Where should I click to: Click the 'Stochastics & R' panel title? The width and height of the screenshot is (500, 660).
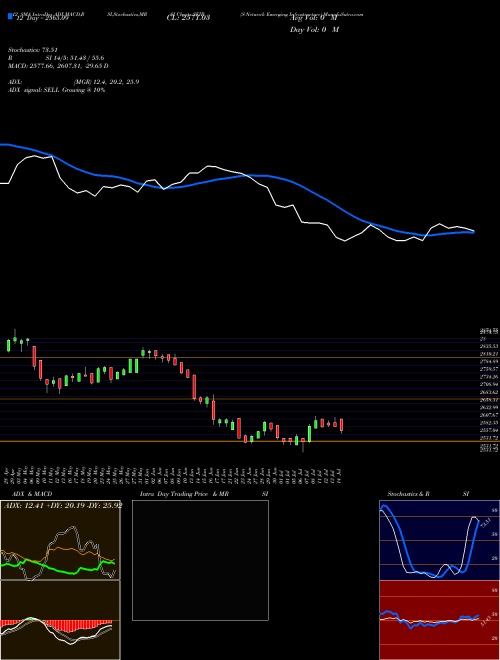[x=409, y=494]
